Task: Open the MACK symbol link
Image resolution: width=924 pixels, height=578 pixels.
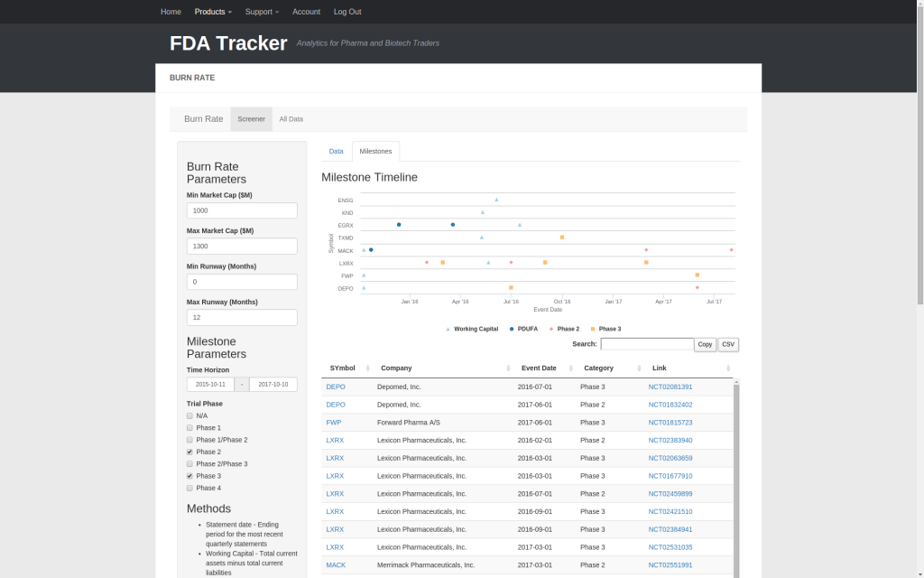Action: click(336, 565)
